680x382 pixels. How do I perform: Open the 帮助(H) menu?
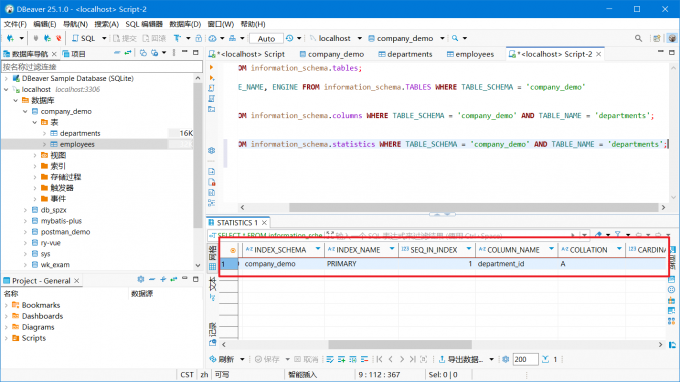pos(253,24)
